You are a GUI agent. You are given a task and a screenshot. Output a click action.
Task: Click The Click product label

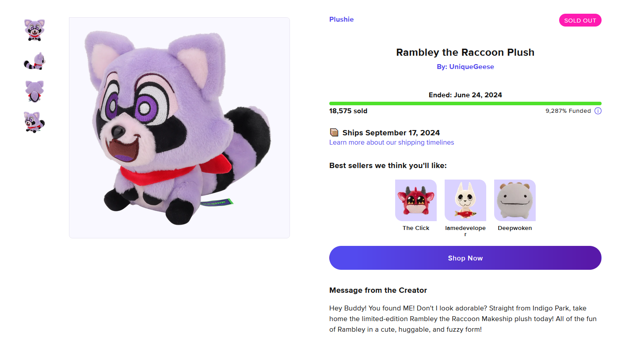pyautogui.click(x=416, y=228)
